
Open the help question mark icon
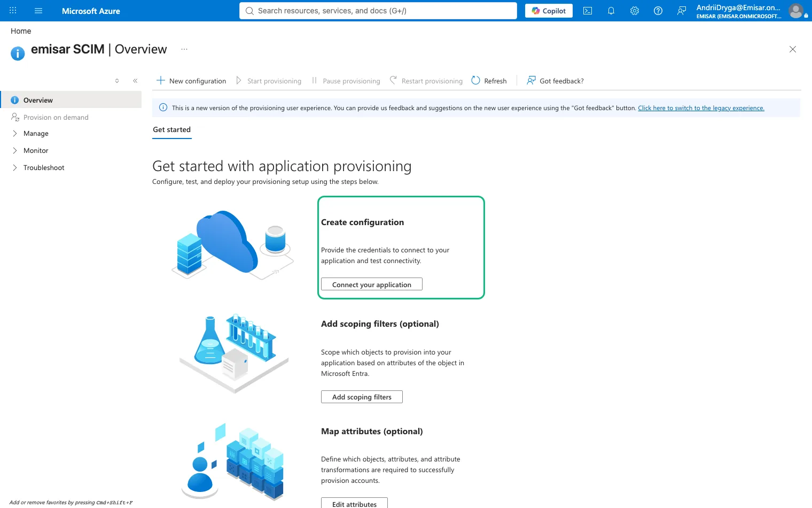pyautogui.click(x=658, y=11)
